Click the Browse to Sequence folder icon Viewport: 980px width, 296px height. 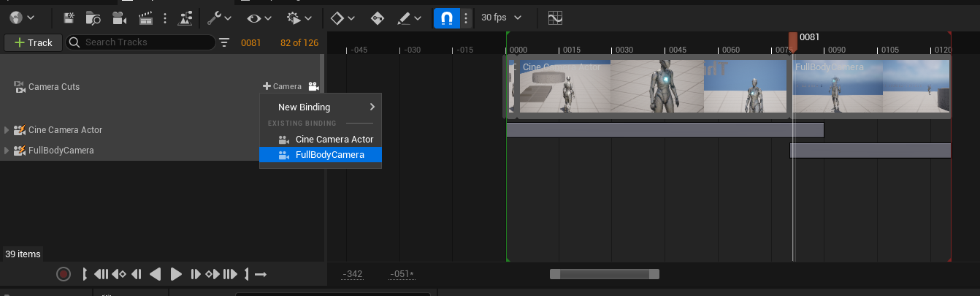click(x=93, y=18)
